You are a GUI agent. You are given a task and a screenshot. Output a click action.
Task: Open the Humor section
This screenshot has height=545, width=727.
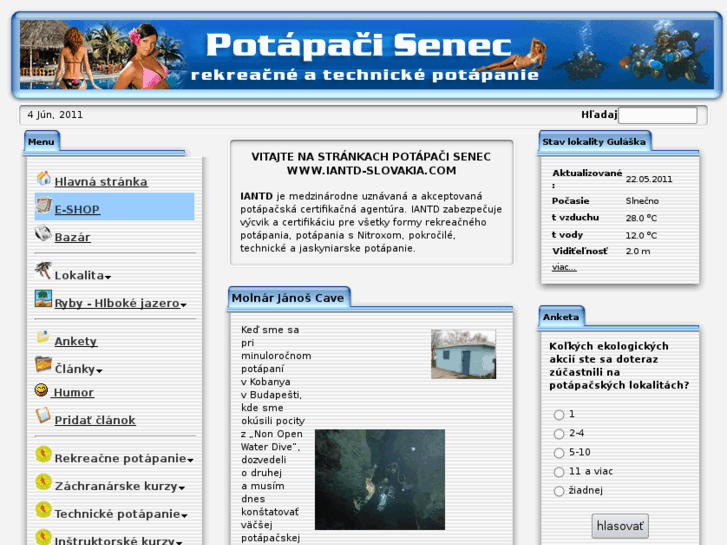click(74, 392)
